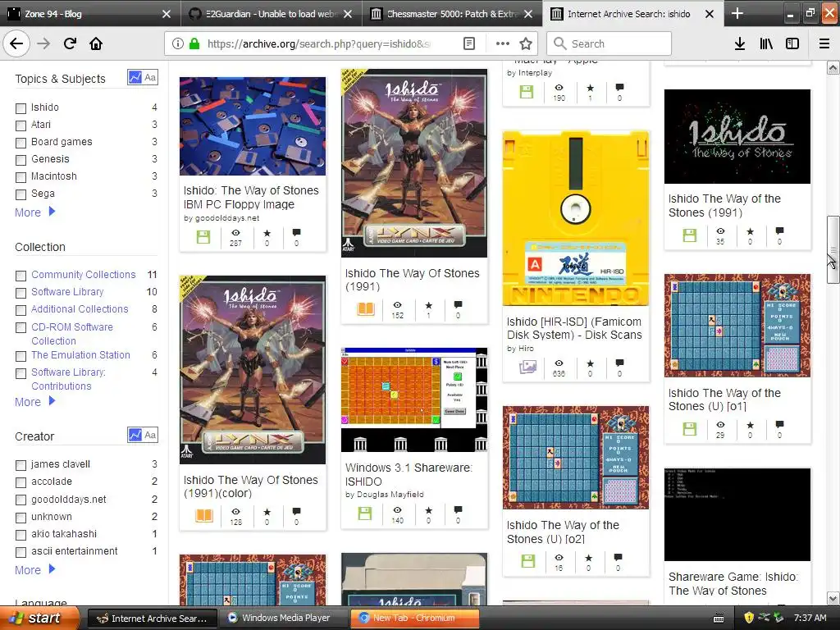Click the scrollbar up arrow
This screenshot has height=630, width=840.
(x=833, y=68)
